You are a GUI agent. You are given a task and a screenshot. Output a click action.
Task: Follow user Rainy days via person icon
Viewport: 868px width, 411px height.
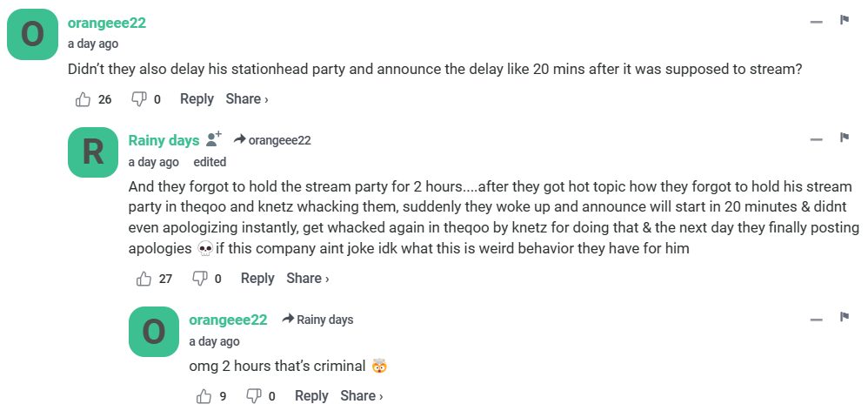pyautogui.click(x=214, y=139)
